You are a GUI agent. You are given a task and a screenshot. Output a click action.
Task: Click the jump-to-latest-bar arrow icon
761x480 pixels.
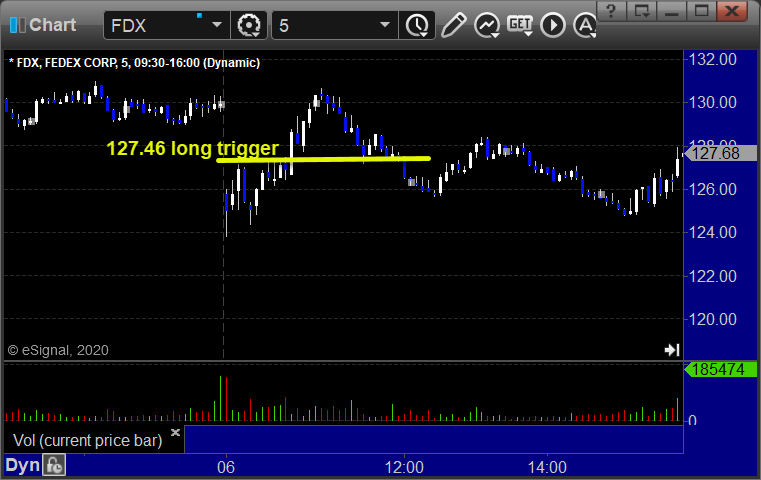point(672,350)
